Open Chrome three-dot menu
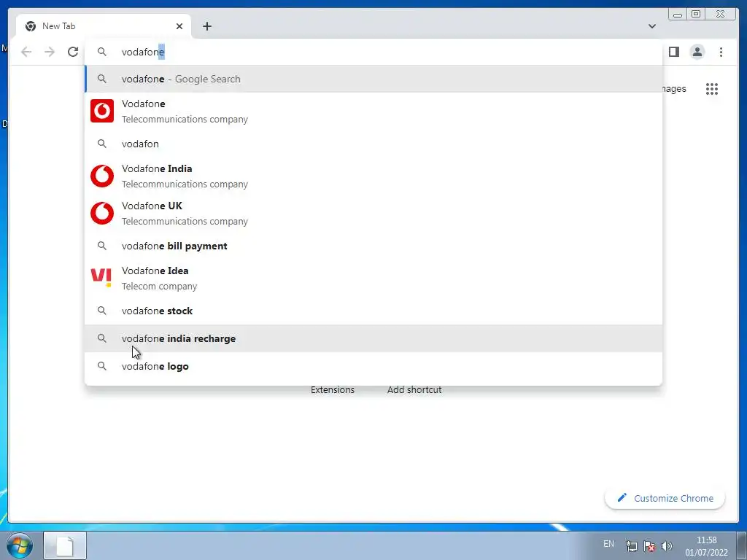Viewport: 747px width, 560px height. (x=721, y=52)
